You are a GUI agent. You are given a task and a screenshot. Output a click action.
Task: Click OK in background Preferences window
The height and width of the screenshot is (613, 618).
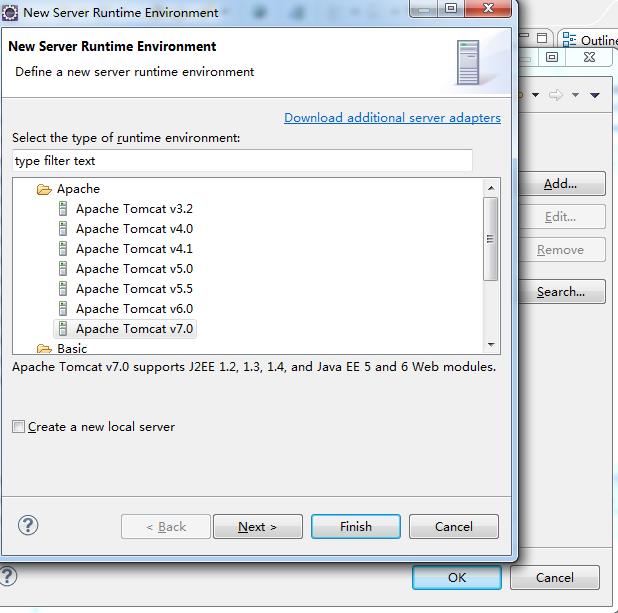[457, 578]
